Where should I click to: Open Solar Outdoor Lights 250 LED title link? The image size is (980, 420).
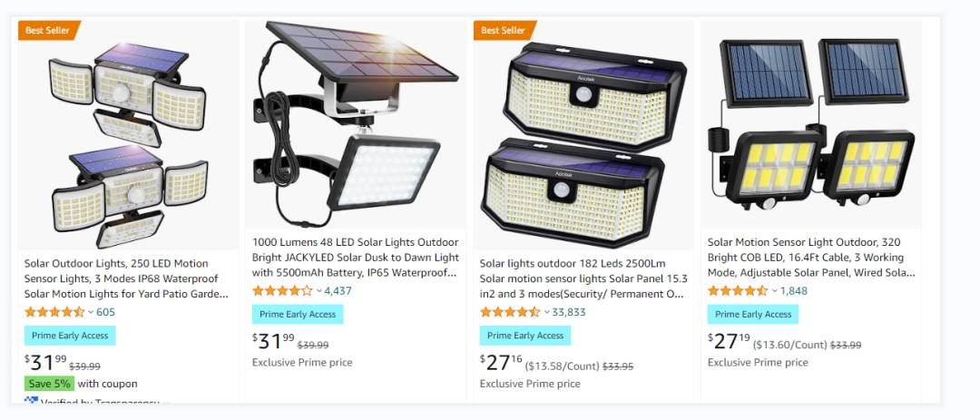[126, 278]
